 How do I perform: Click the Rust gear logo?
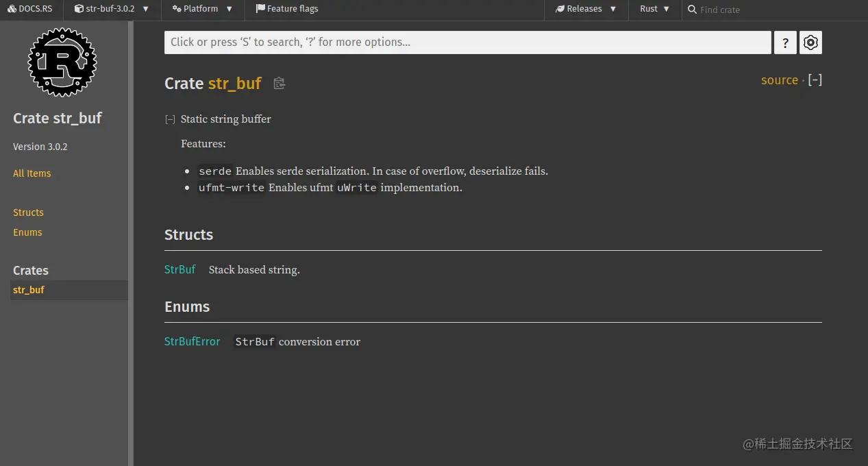[x=62, y=62]
